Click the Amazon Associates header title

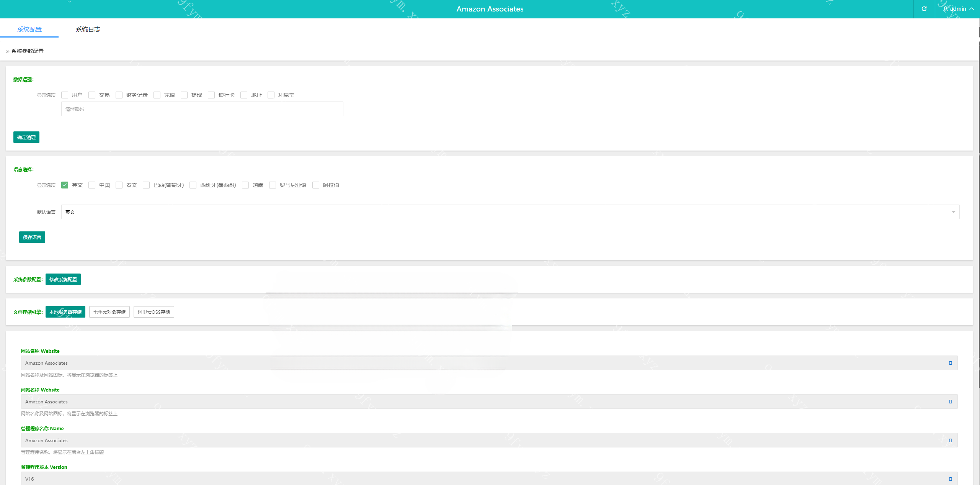click(490, 9)
